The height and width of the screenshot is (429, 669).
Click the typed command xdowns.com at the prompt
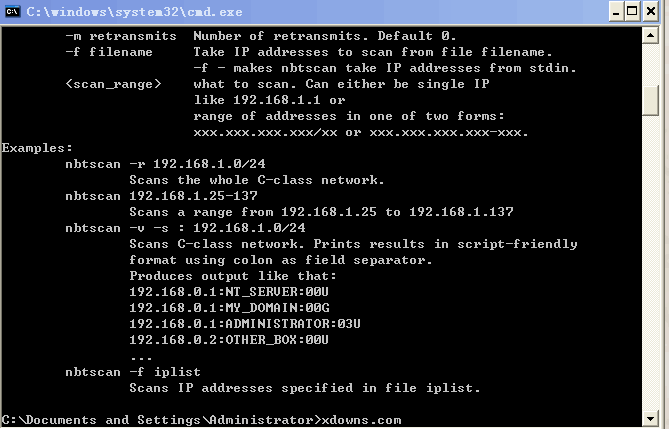click(x=361, y=420)
